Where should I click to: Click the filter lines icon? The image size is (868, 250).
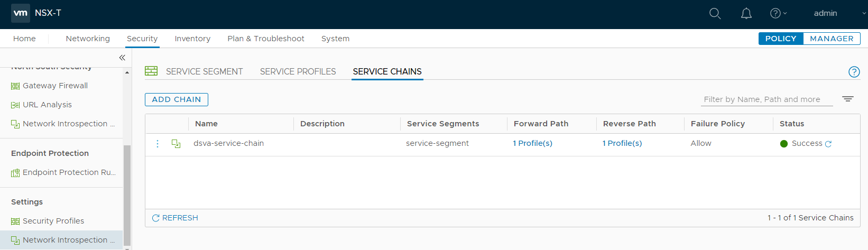coord(847,99)
